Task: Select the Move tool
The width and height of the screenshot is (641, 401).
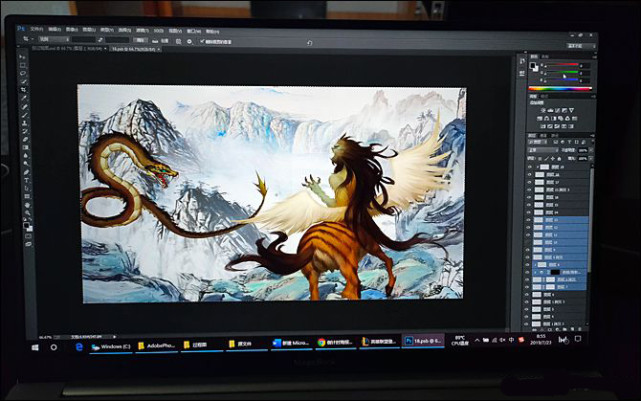Action: tap(23, 56)
